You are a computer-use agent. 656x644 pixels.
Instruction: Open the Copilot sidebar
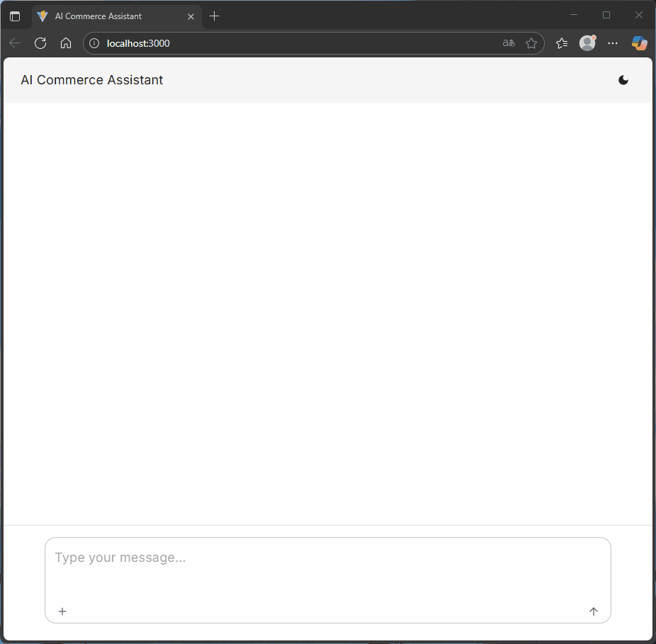[639, 43]
